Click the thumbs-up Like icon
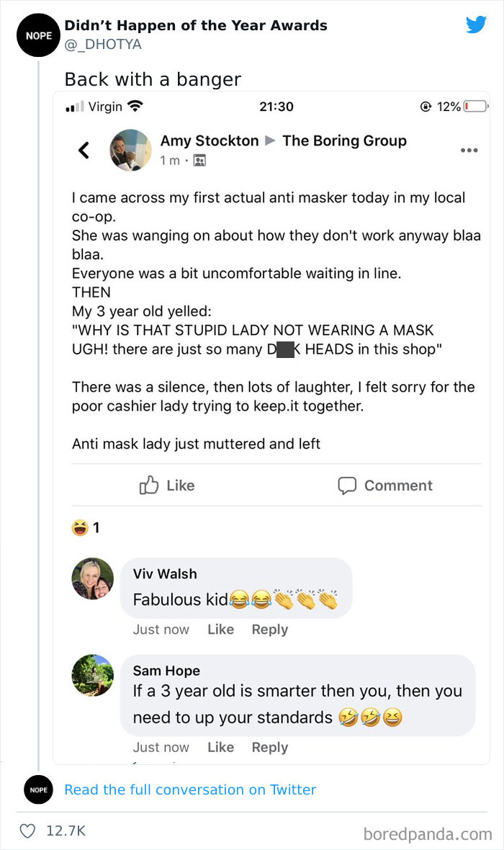The image size is (504, 850). [149, 486]
